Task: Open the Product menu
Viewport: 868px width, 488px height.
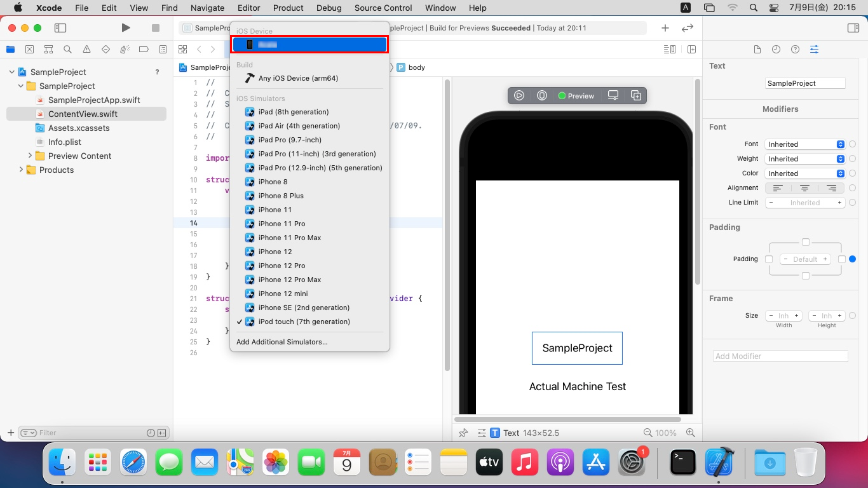Action: pyautogui.click(x=288, y=8)
